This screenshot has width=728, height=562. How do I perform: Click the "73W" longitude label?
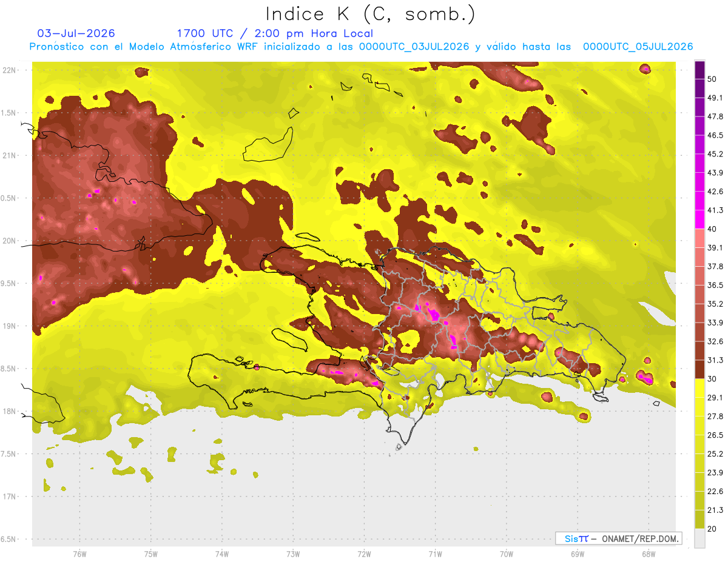(x=293, y=554)
